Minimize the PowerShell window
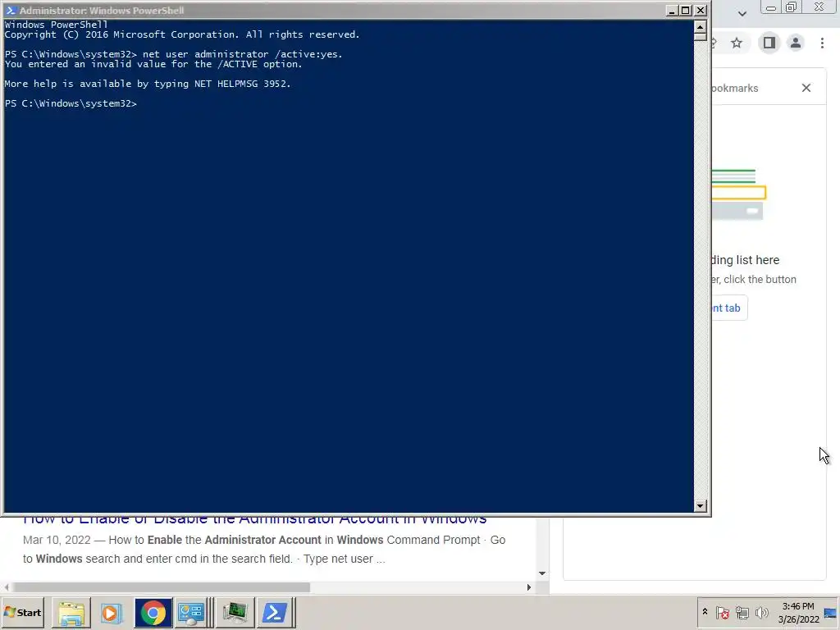 point(672,10)
